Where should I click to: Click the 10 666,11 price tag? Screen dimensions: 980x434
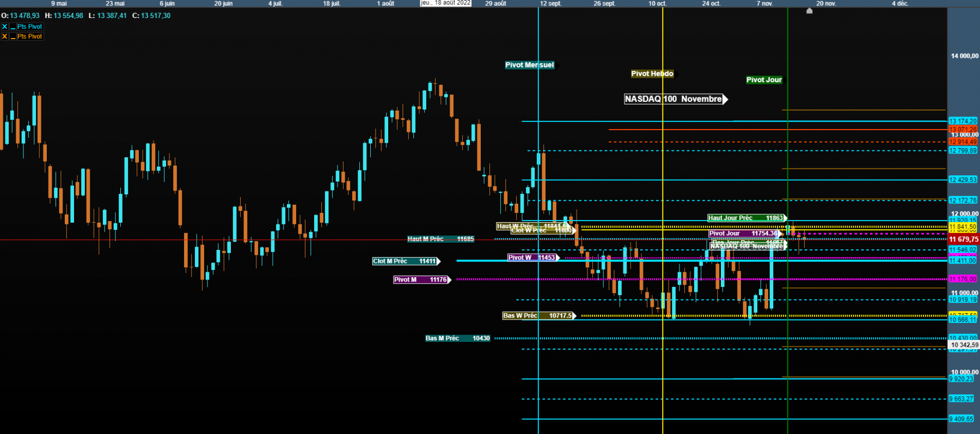click(x=963, y=320)
